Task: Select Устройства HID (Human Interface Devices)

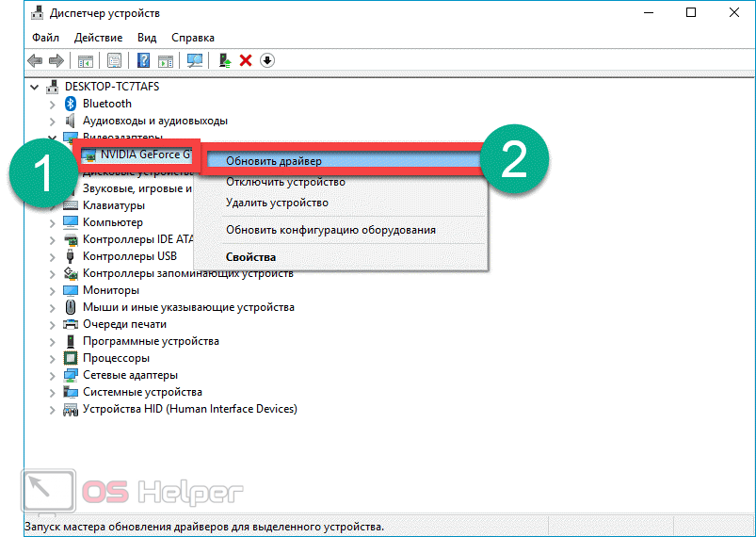Action: (189, 409)
